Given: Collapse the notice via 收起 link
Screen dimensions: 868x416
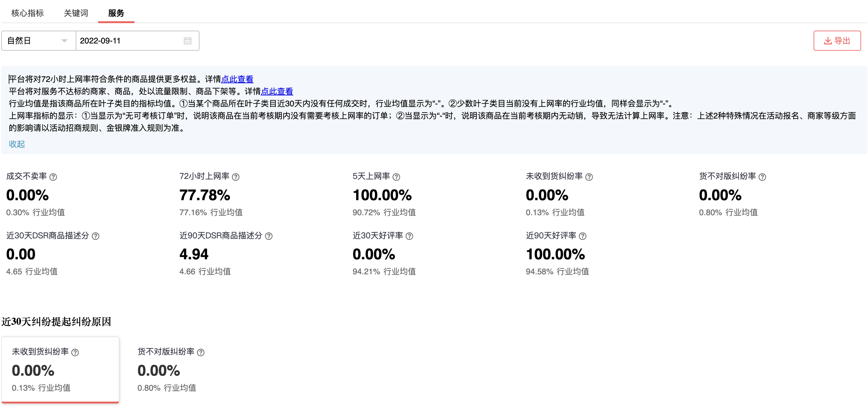Looking at the screenshot, I should (16, 144).
